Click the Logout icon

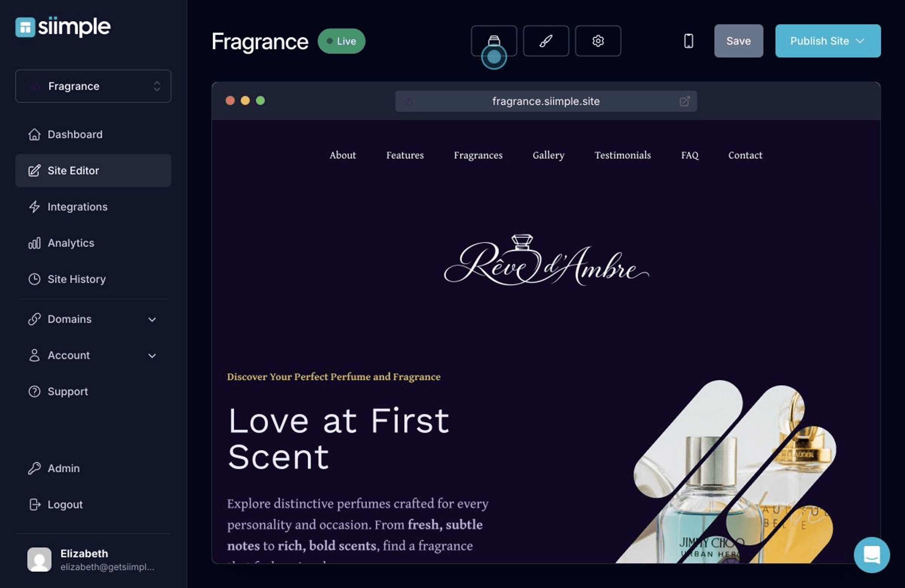[x=34, y=504]
